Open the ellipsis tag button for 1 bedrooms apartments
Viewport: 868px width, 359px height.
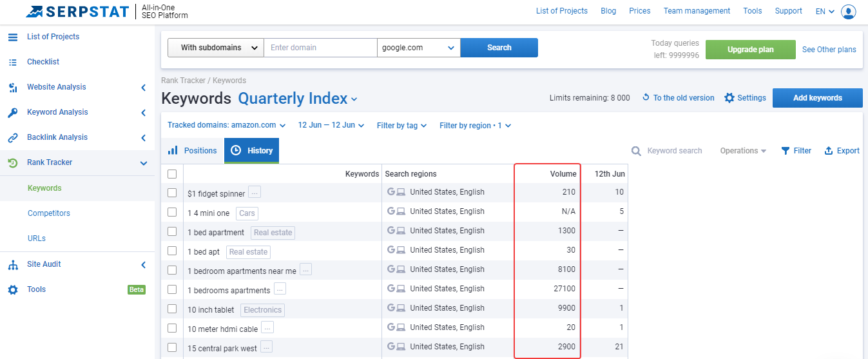[280, 289]
